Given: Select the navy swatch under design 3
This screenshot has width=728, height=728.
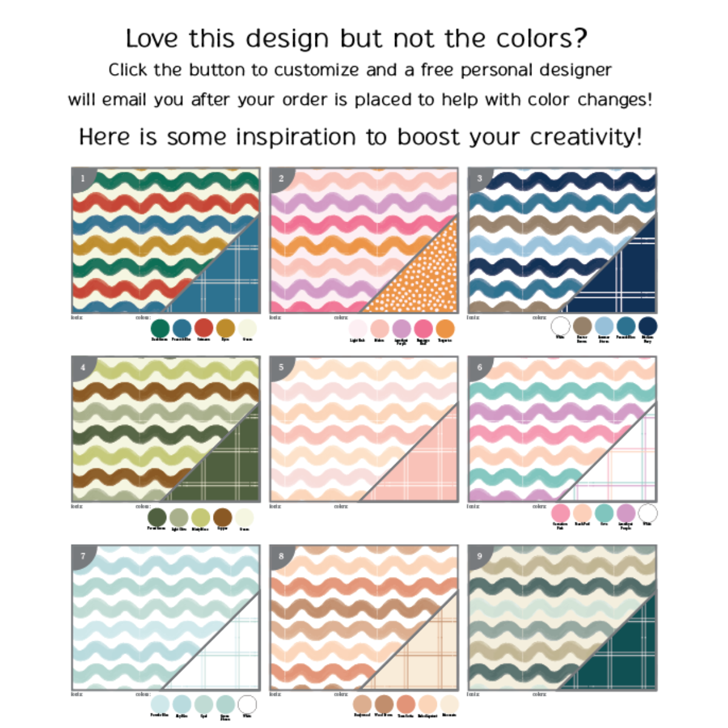Looking at the screenshot, I should click(x=647, y=326).
